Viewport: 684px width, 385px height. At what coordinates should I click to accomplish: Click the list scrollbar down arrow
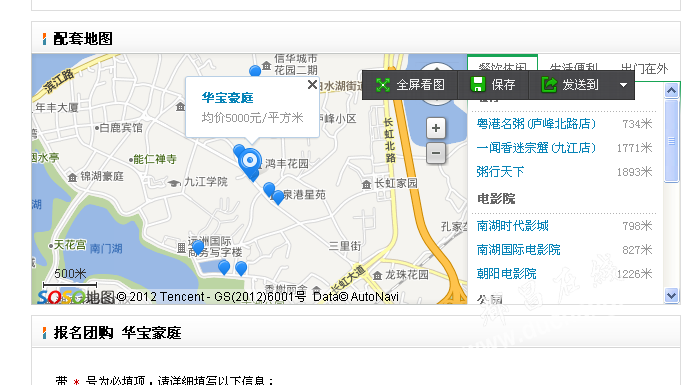coord(671,296)
